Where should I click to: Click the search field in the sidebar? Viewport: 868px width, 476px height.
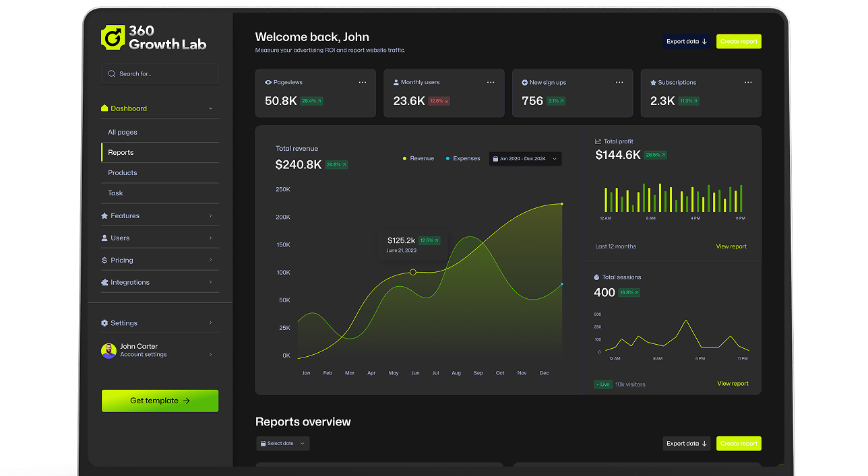160,73
